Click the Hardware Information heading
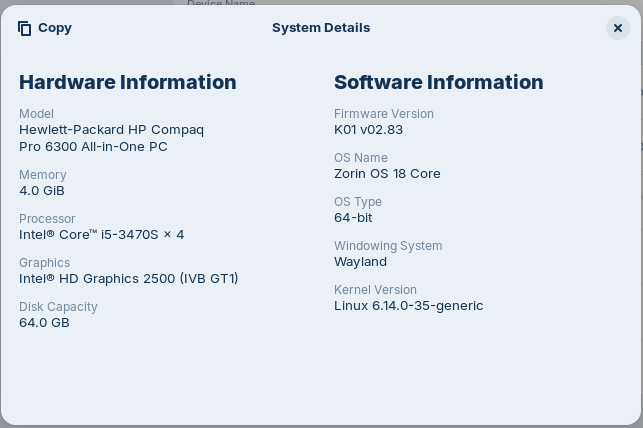The width and height of the screenshot is (643, 428). pos(128,82)
